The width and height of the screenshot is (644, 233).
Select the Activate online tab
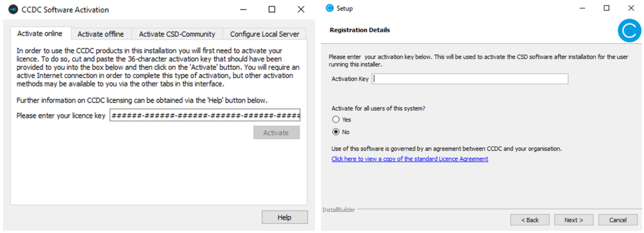coord(40,34)
